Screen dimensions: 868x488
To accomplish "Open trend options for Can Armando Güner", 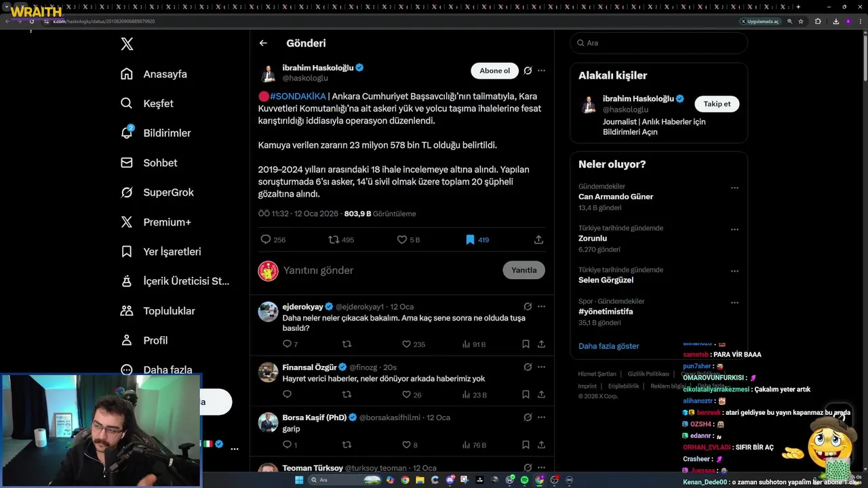I will coord(734,188).
